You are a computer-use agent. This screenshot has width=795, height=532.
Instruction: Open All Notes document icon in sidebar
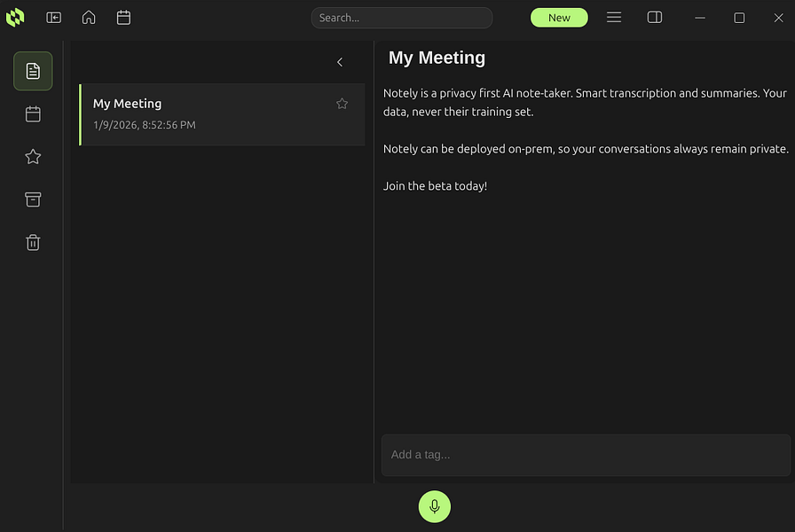(33, 71)
